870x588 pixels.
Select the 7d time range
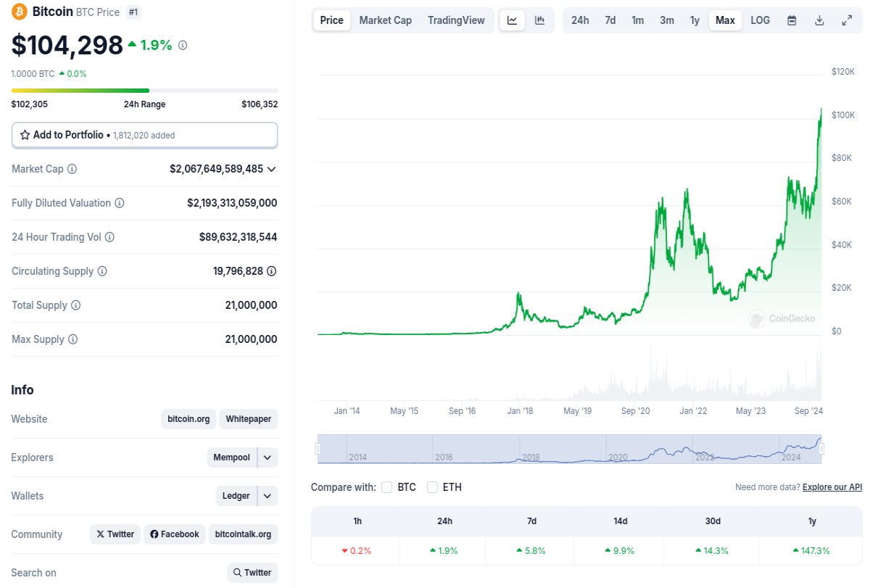click(x=610, y=20)
